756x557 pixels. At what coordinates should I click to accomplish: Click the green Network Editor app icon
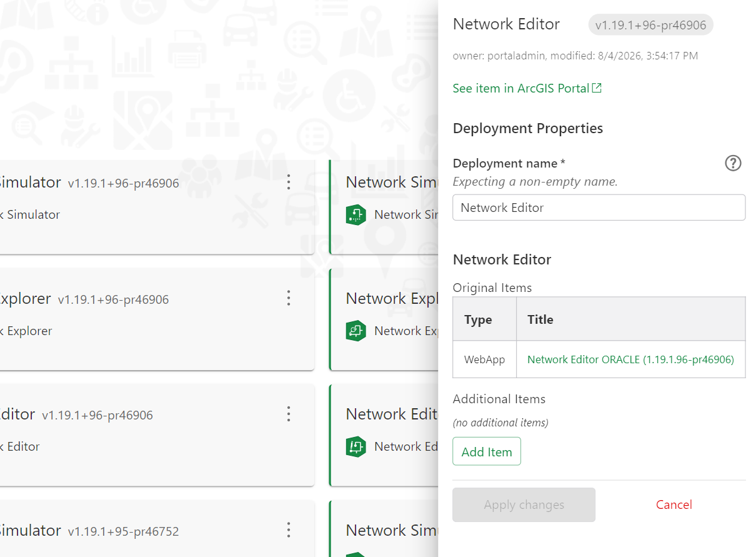tap(356, 446)
